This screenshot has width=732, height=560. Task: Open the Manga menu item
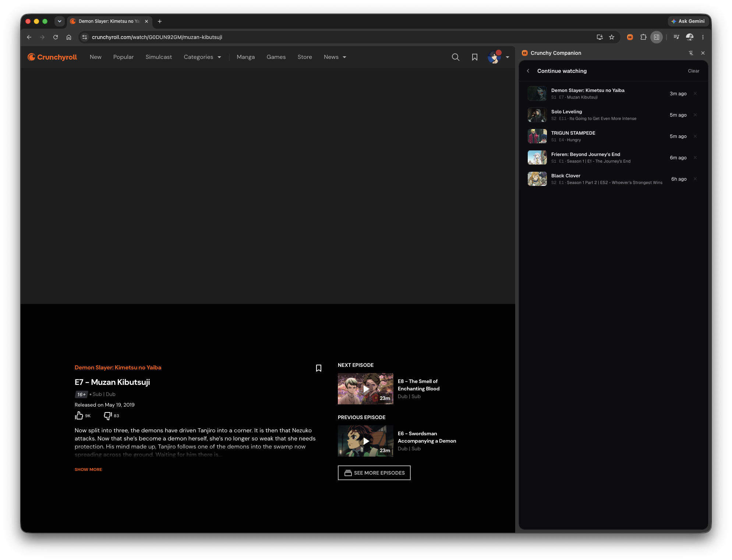(246, 57)
